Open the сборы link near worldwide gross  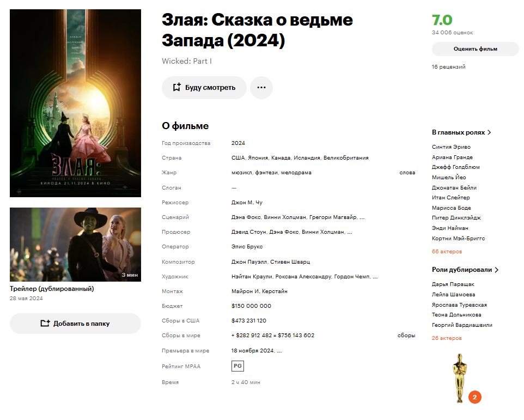click(406, 336)
